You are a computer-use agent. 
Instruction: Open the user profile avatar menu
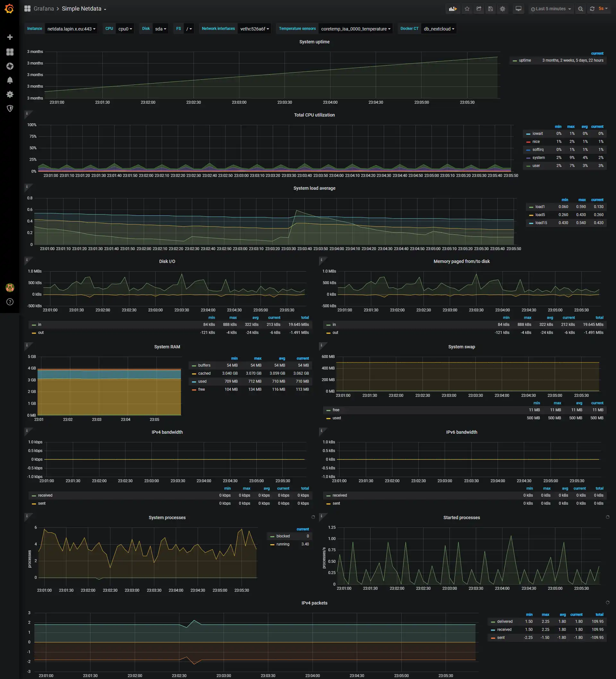[x=10, y=288]
